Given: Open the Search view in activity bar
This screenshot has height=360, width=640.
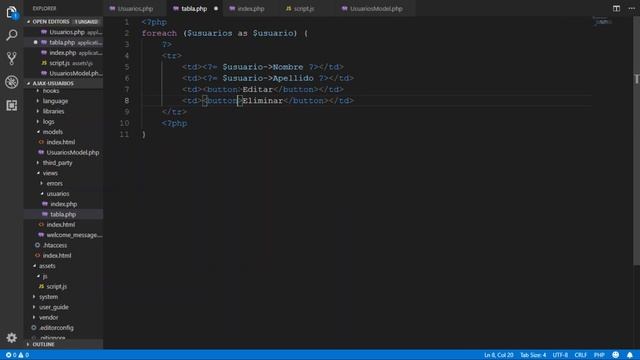Looking at the screenshot, I should click(11, 35).
